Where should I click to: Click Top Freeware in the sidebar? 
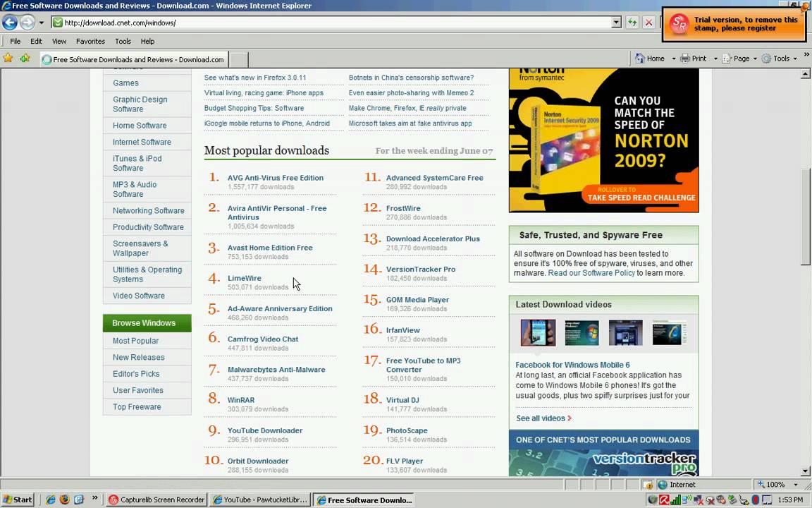pos(137,407)
